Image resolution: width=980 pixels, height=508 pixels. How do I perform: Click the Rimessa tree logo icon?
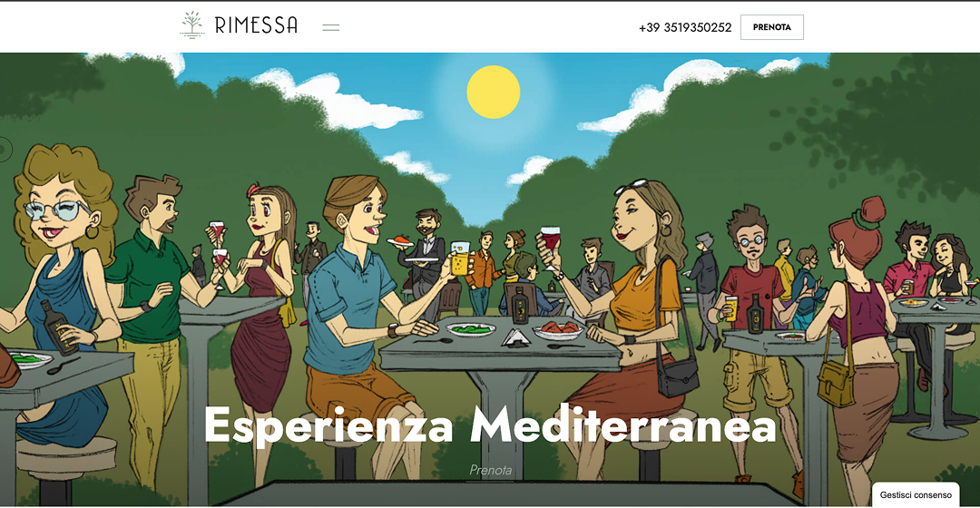point(191,25)
